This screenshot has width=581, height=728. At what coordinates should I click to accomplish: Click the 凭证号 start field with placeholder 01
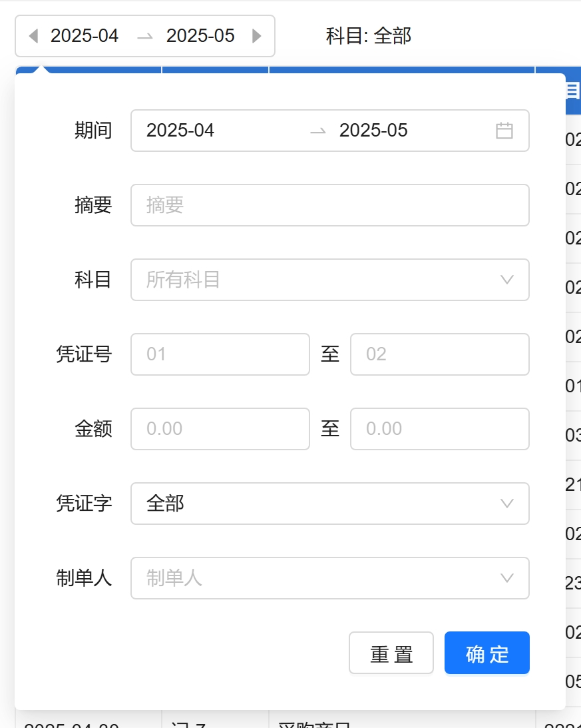(220, 354)
